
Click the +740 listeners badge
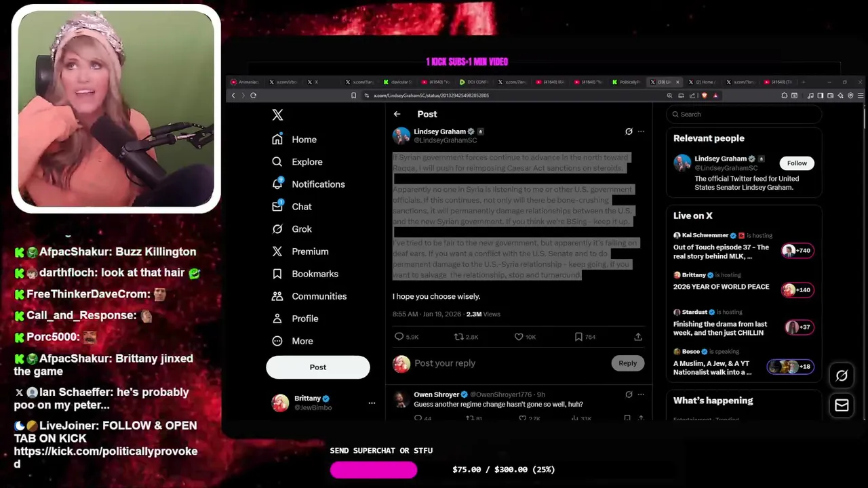(x=797, y=251)
